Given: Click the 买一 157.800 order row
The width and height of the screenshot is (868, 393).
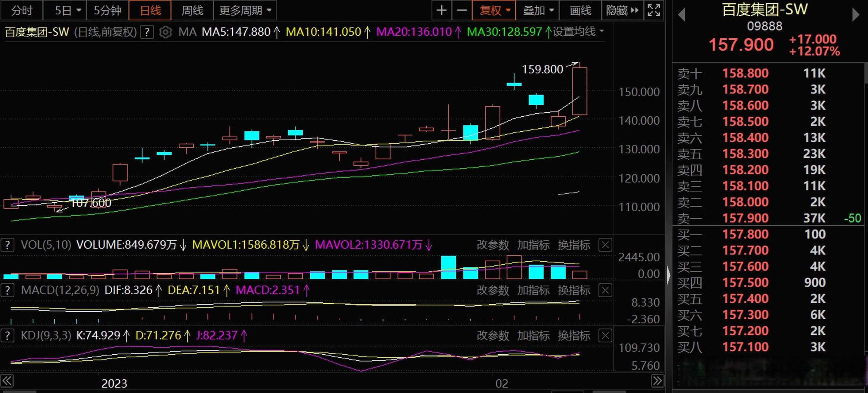Looking at the screenshot, I should (x=768, y=234).
